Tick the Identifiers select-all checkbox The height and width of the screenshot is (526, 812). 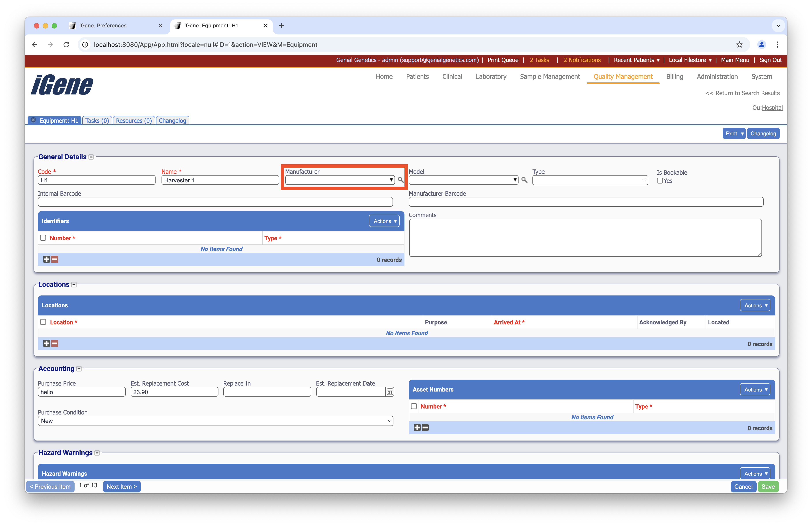pyautogui.click(x=43, y=238)
